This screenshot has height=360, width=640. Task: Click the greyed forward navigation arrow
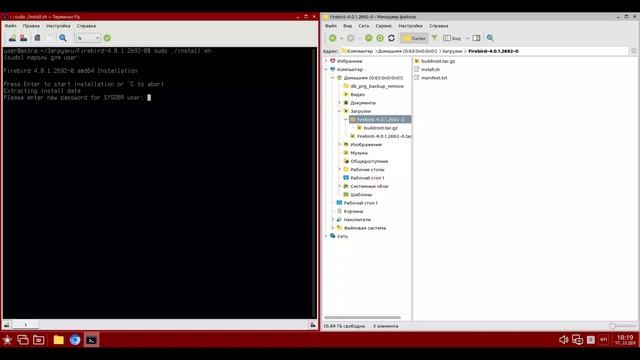click(351, 38)
